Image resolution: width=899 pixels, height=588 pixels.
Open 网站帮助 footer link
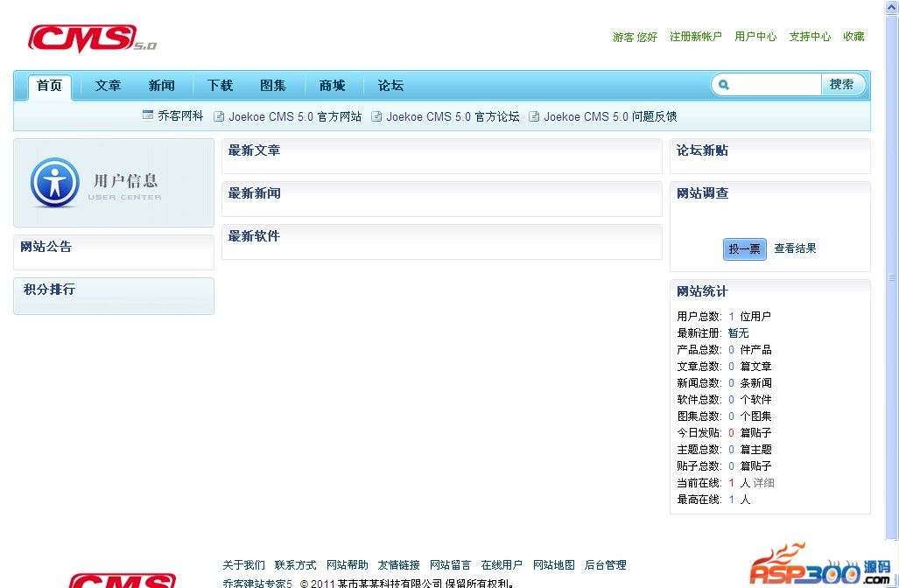point(347,565)
